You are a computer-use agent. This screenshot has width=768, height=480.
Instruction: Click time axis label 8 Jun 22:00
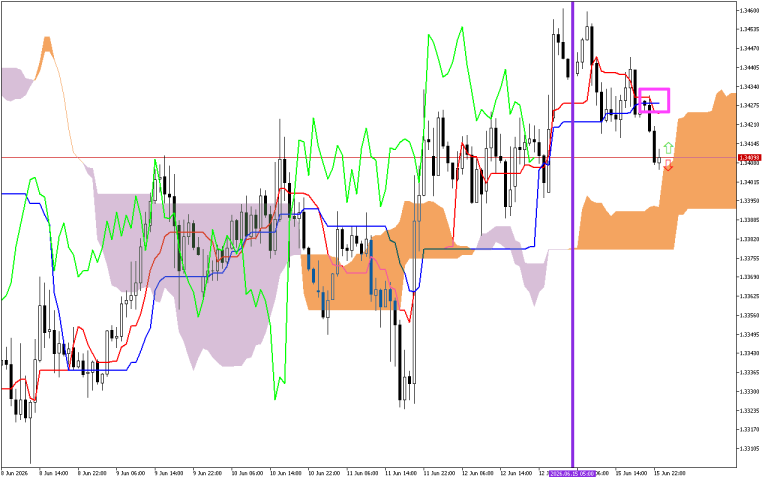click(92, 474)
